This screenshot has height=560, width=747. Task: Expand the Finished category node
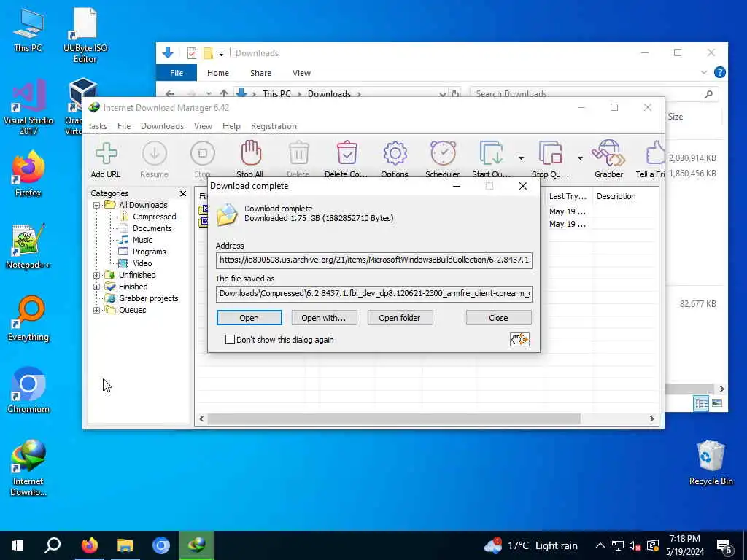(97, 287)
